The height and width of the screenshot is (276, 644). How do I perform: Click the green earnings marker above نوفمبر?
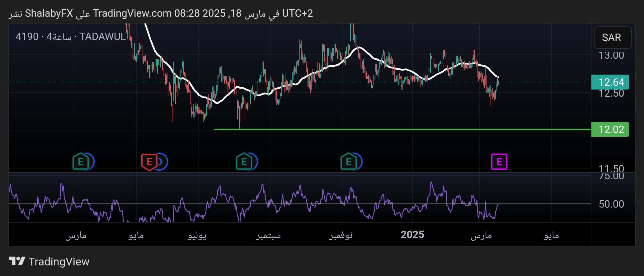348,162
